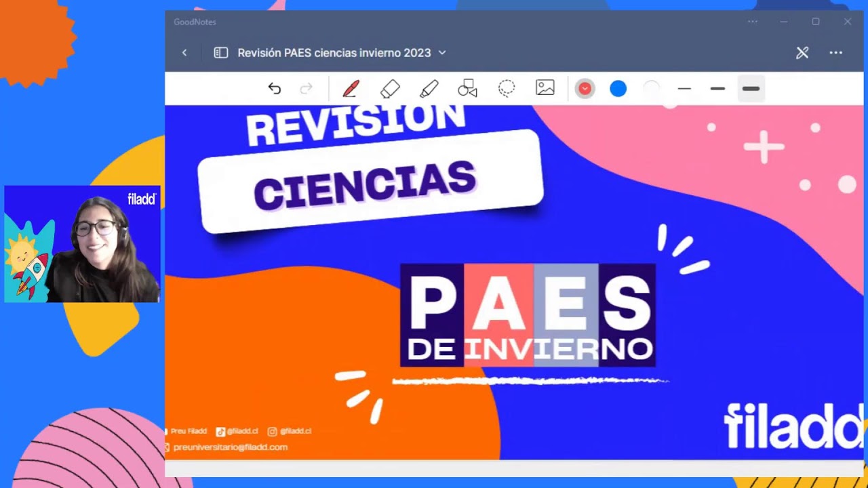Click the TikTok @filadd.cl handle
This screenshot has width=868, height=488.
tap(242, 431)
